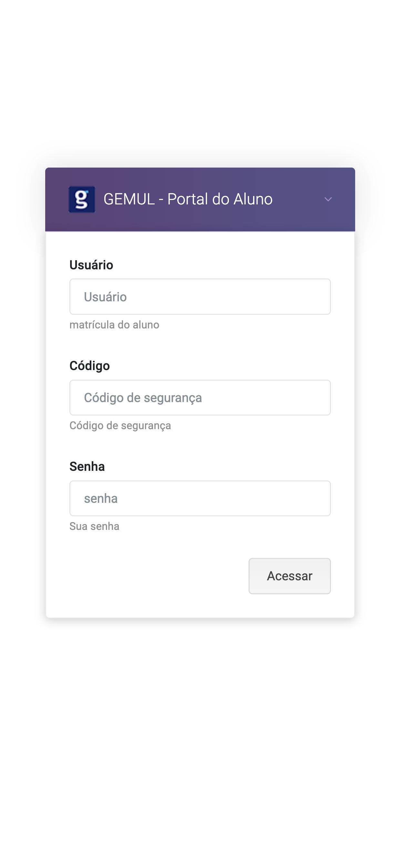
Task: Click the "GEMUL - Portal do Aluno" title
Action: point(188,199)
